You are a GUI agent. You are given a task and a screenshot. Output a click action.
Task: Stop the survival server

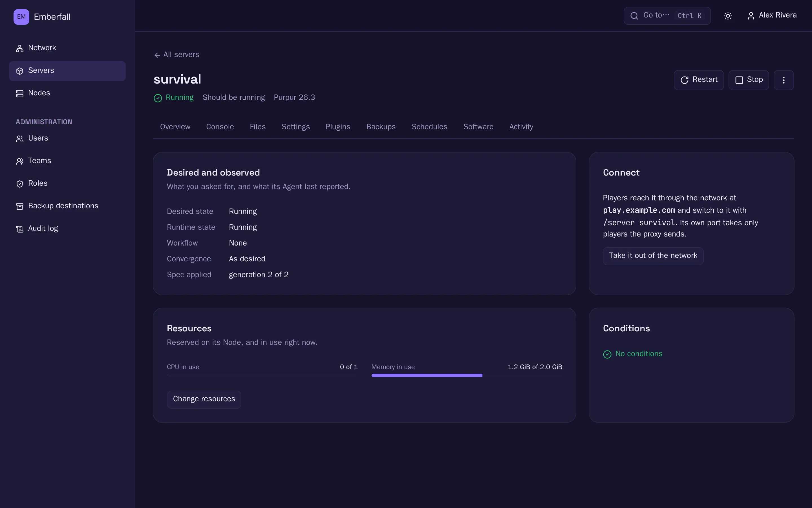(x=749, y=80)
